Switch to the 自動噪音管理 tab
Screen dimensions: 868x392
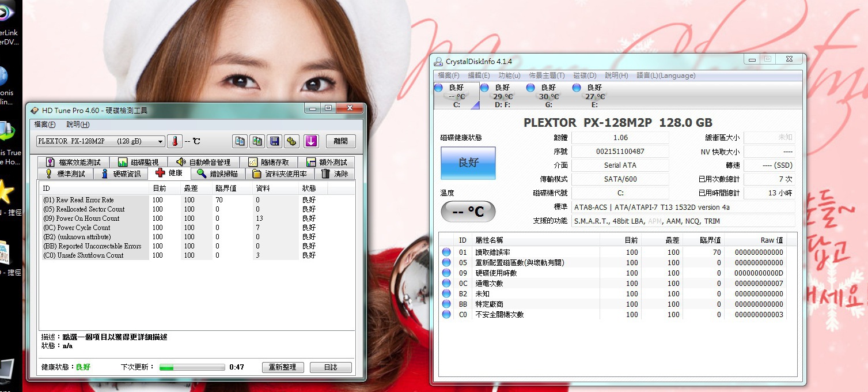pos(204,162)
